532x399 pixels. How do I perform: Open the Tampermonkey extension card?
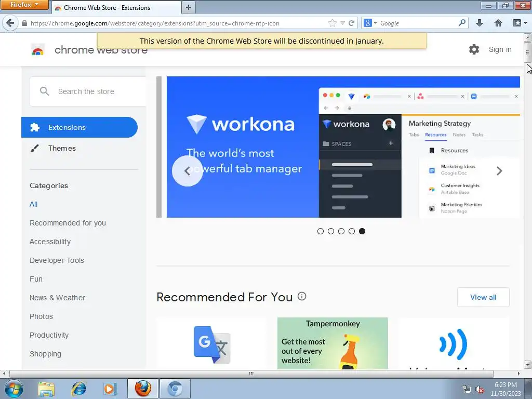pos(332,343)
